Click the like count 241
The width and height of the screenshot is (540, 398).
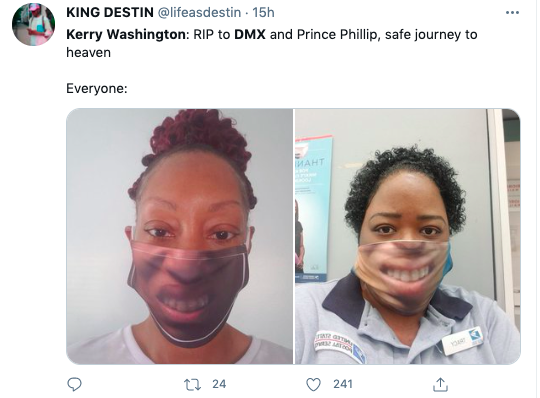coord(343,384)
